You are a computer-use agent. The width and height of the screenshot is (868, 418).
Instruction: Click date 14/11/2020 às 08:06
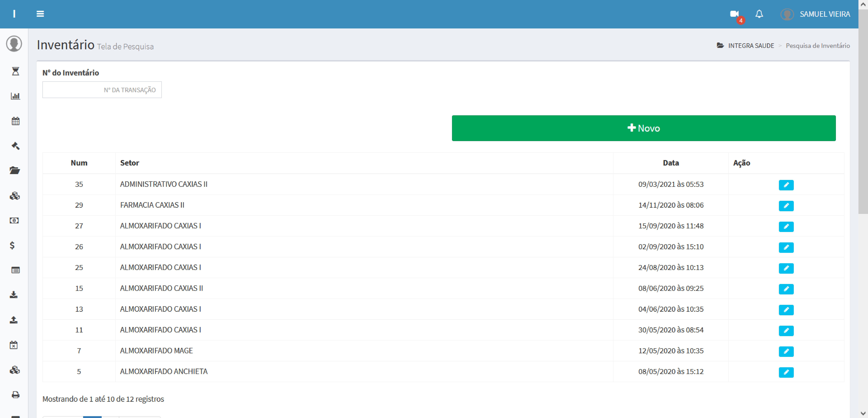(x=671, y=205)
